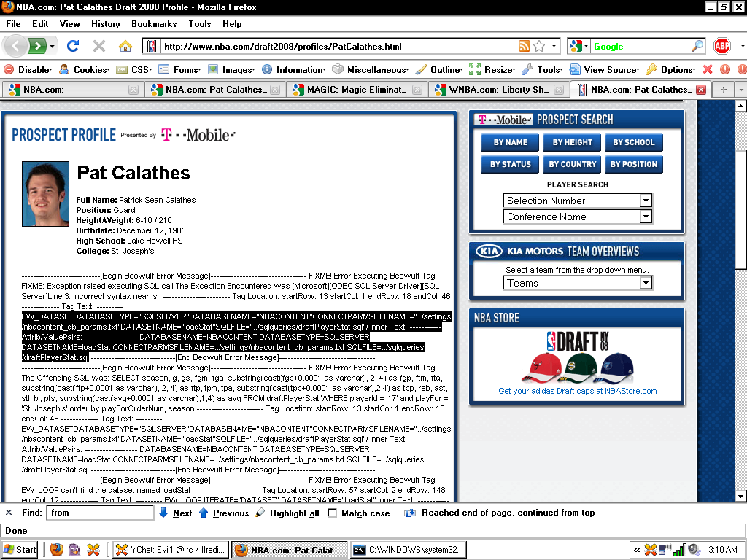Click the volume icon in system tray

point(694,550)
